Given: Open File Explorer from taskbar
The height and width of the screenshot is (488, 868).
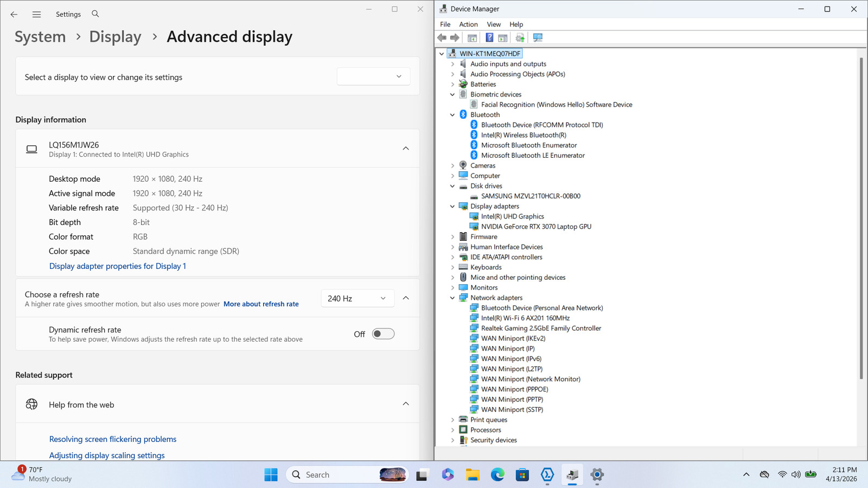Looking at the screenshot, I should pyautogui.click(x=473, y=475).
